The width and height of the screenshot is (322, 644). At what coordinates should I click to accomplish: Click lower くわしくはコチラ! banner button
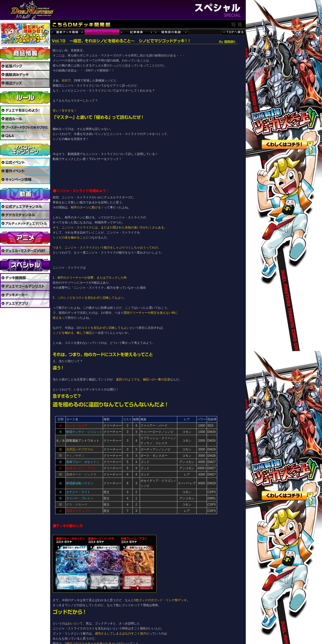[284, 496]
